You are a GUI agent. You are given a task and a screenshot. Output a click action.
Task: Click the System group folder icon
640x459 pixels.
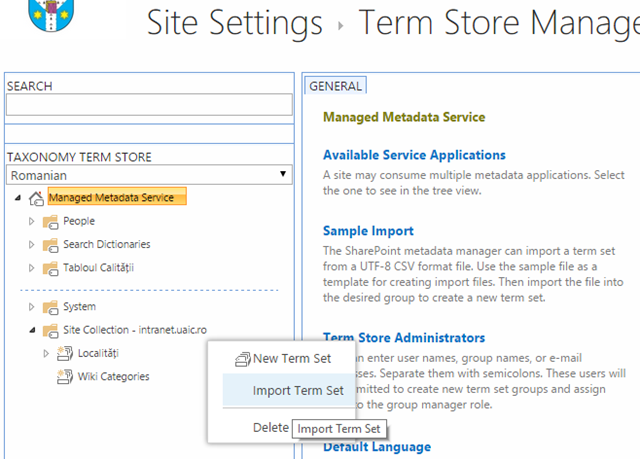pos(50,307)
